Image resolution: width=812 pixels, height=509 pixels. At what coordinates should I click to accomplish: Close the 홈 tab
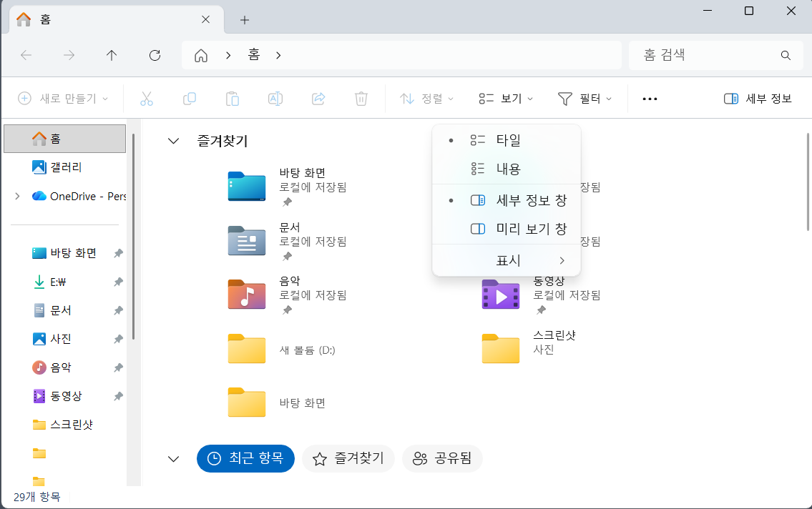pos(205,19)
